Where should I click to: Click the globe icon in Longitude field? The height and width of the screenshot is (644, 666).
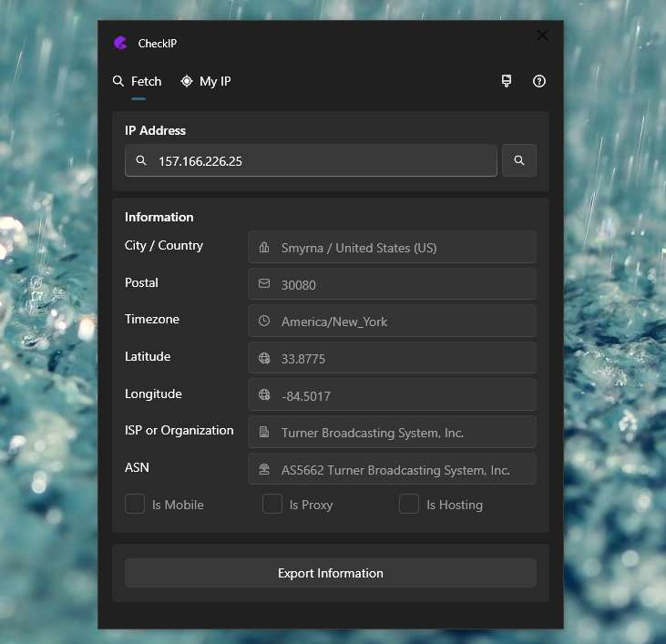(264, 394)
